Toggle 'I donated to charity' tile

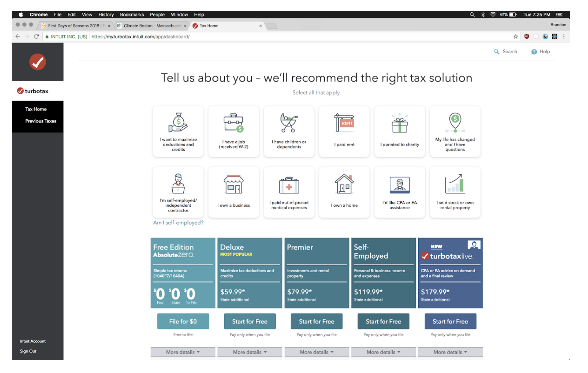pyautogui.click(x=400, y=131)
